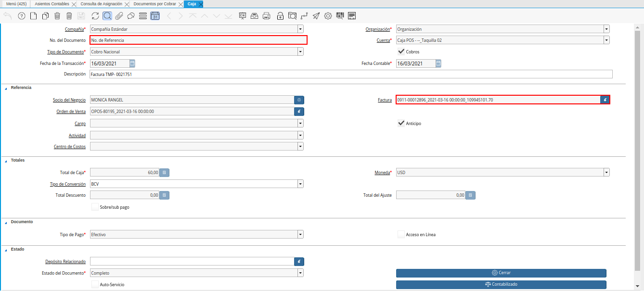Toggle the Anticipo checkbox
The height and width of the screenshot is (291, 644).
pos(401,123)
